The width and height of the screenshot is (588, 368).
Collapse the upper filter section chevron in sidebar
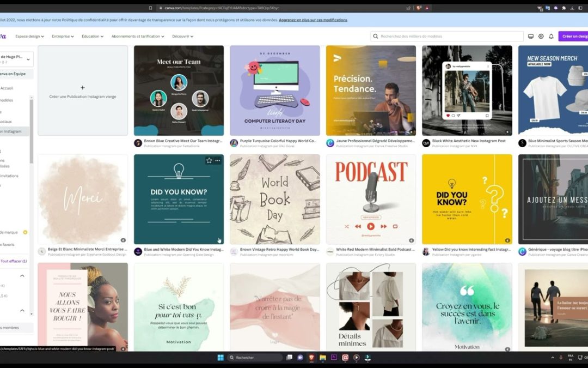pos(22,276)
